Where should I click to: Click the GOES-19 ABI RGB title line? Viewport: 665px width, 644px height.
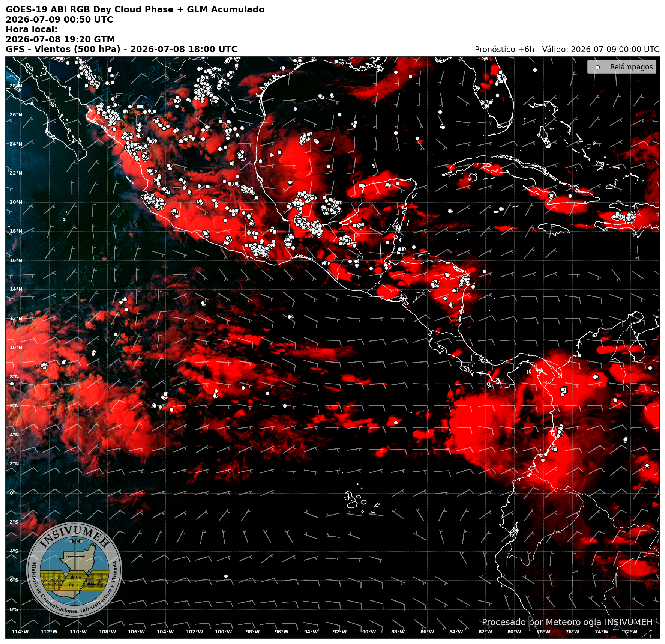[x=135, y=9]
